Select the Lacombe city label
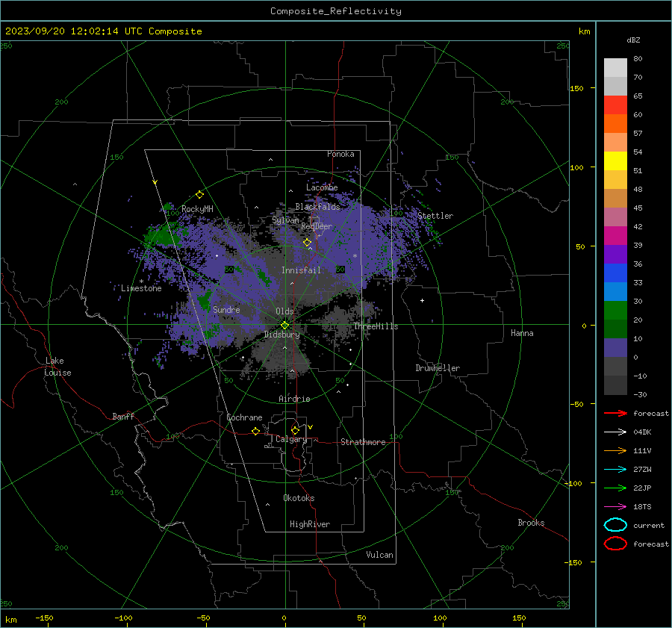Screen dimensions: 672x628 click(x=322, y=187)
